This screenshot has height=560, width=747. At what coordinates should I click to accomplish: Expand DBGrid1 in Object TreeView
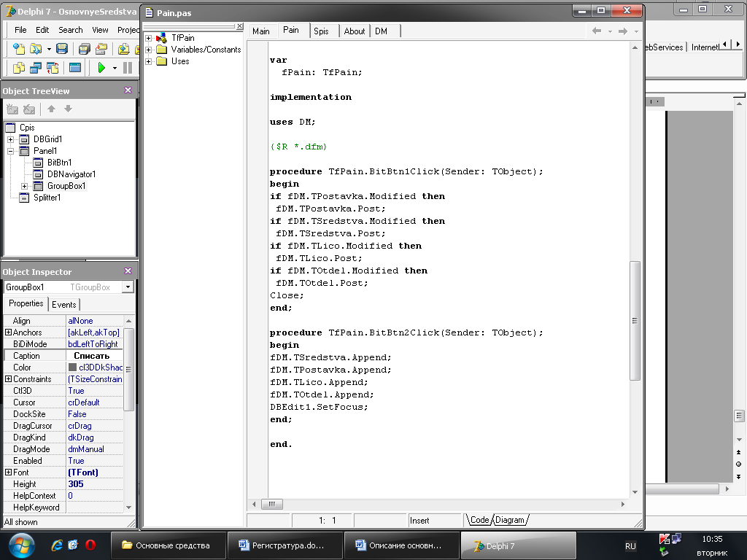tap(10, 139)
